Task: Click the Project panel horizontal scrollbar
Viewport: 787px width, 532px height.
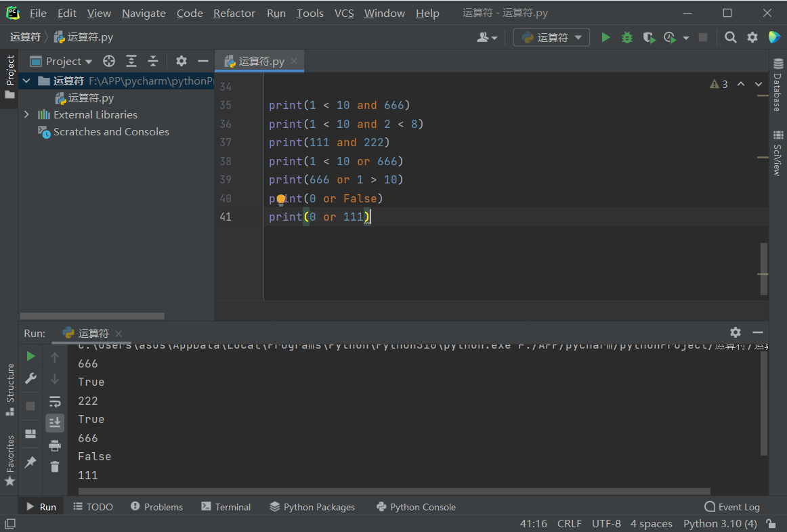Action: click(92, 316)
